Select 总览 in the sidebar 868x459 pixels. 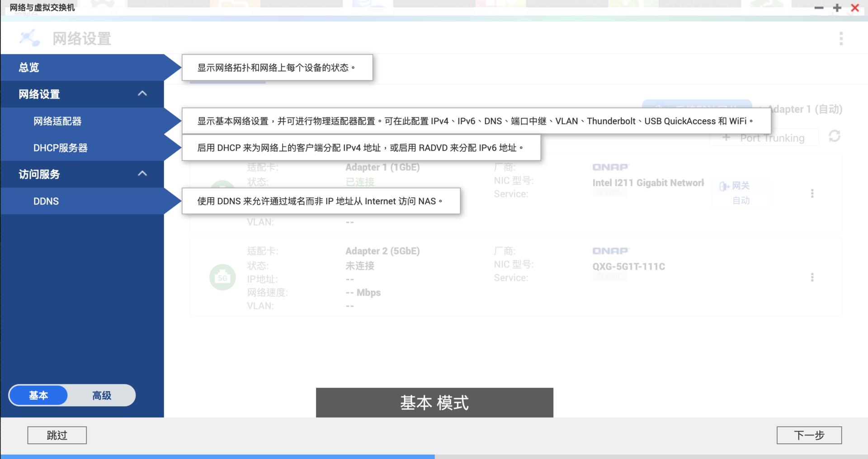pyautogui.click(x=27, y=67)
